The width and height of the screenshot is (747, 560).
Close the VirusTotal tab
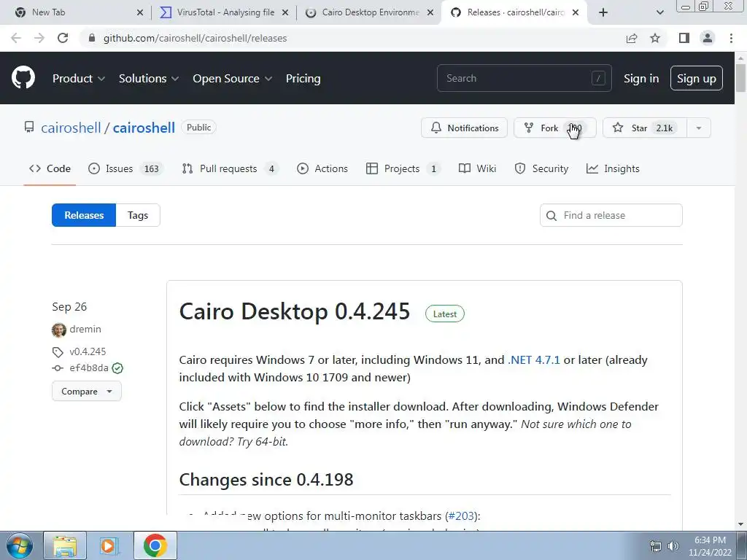(x=285, y=13)
